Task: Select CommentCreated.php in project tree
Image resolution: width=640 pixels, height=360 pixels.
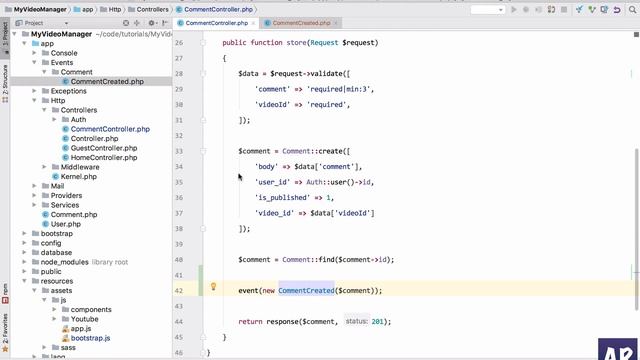Action: tap(107, 82)
